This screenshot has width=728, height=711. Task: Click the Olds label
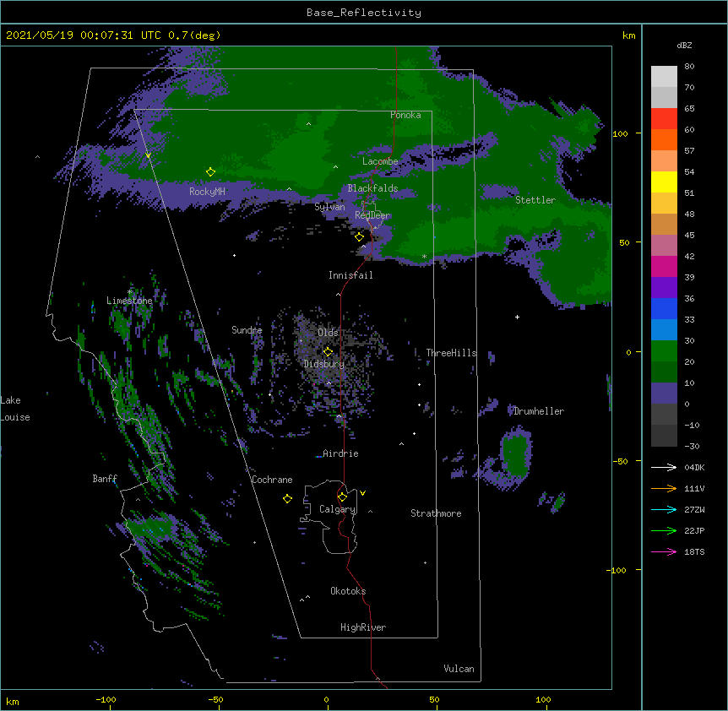pos(328,333)
